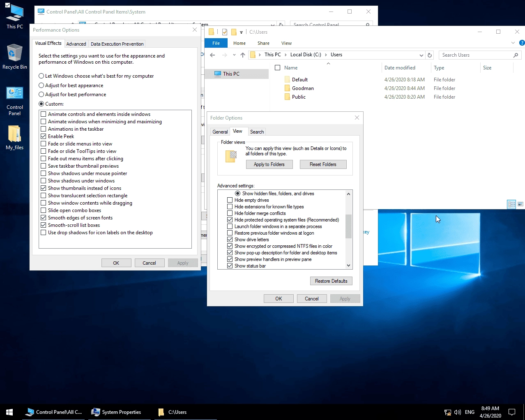Switch to Advanced tab in Performance Options

coord(76,44)
